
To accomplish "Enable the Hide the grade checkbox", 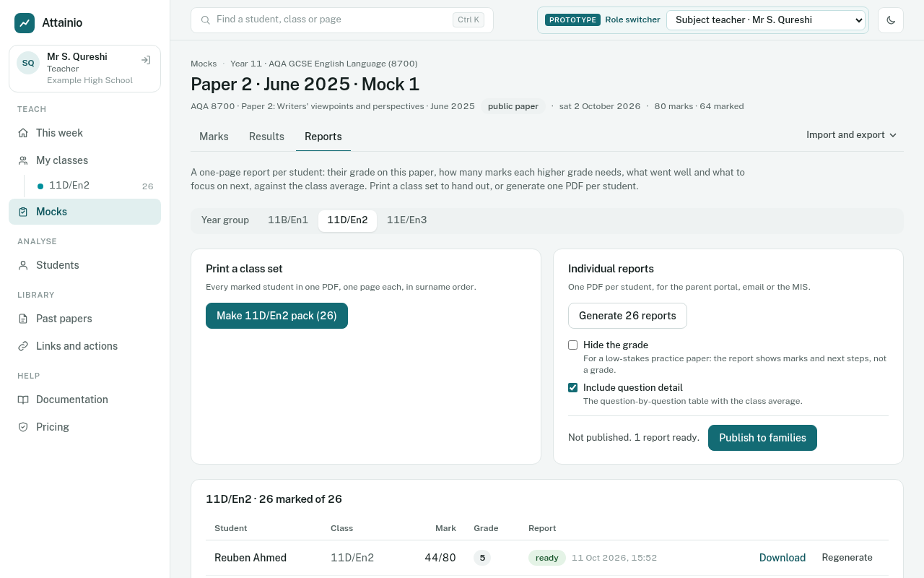I will coord(573,345).
